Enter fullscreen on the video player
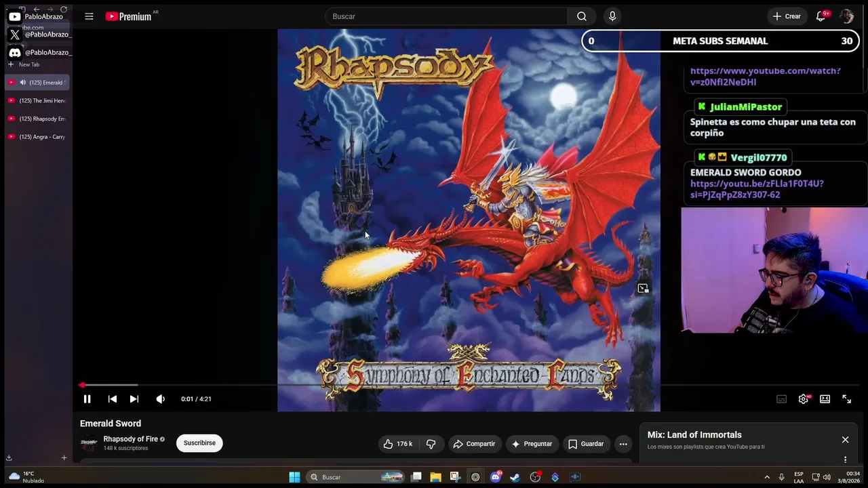Screen dimensions: 868x488 click(846, 399)
